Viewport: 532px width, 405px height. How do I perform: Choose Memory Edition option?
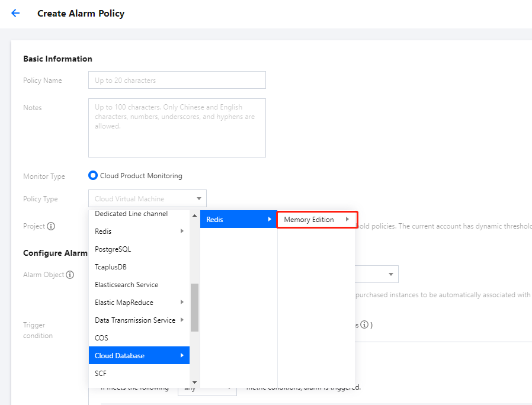click(316, 220)
